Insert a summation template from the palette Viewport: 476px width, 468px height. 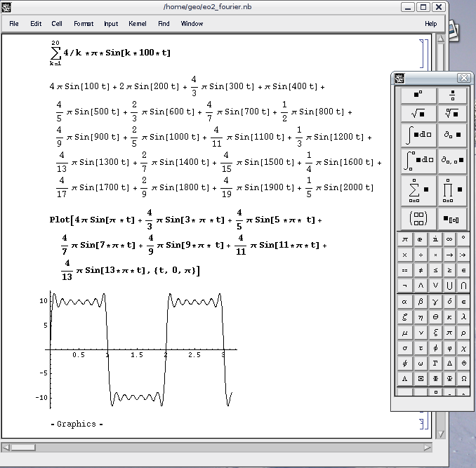[x=418, y=191]
